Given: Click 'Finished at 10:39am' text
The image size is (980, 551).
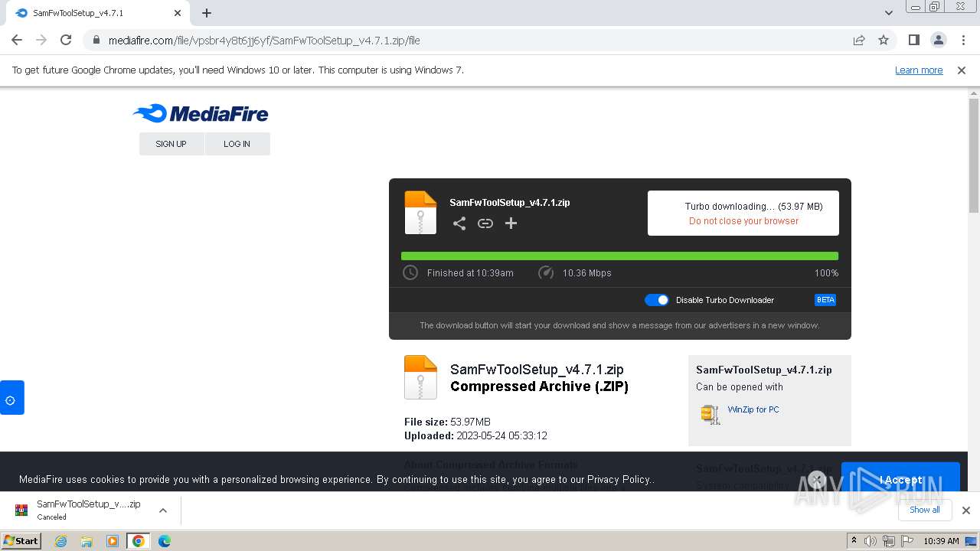Looking at the screenshot, I should coord(470,273).
